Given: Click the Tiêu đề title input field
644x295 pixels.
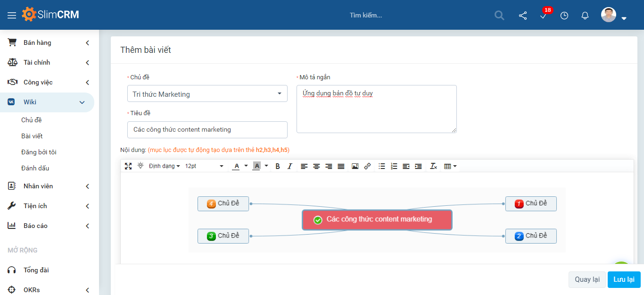Looking at the screenshot, I should [207, 130].
